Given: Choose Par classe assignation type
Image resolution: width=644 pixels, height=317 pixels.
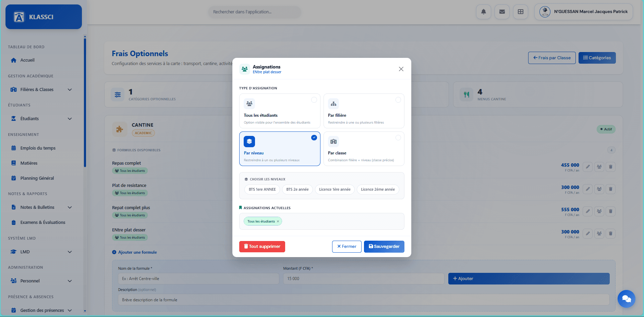Looking at the screenshot, I should [x=364, y=149].
